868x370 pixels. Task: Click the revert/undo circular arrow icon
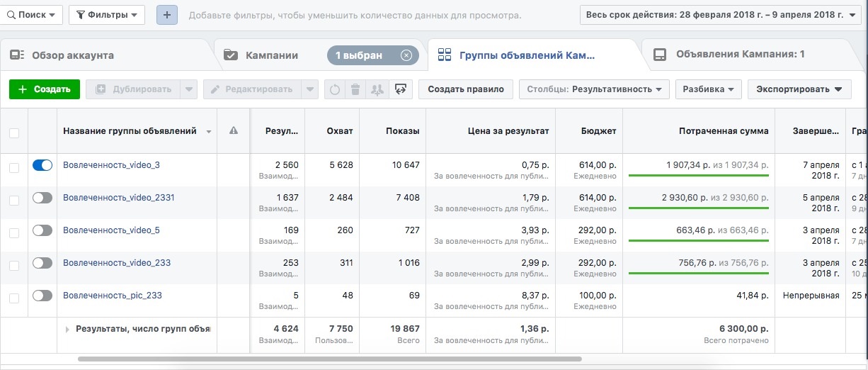coord(335,89)
